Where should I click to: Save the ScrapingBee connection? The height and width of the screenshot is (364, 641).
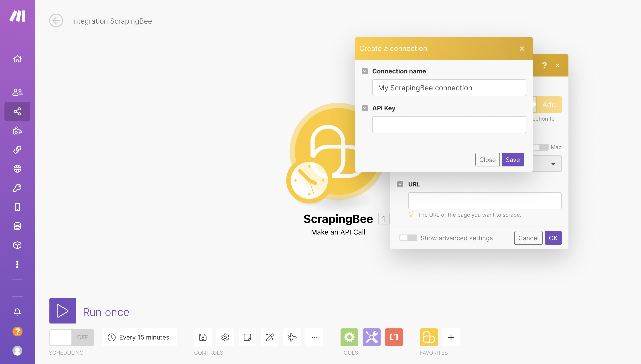click(x=512, y=159)
